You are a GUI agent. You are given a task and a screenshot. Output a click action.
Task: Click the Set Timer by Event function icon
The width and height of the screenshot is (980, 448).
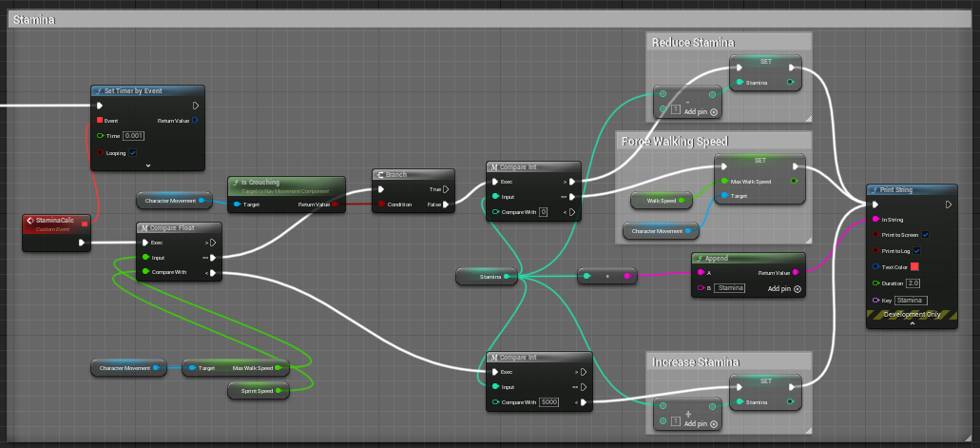[98, 91]
